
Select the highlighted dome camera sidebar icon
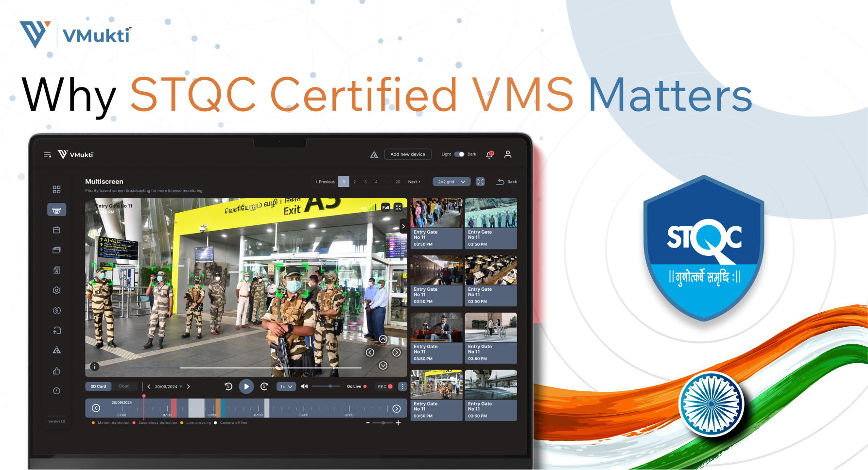point(57,210)
